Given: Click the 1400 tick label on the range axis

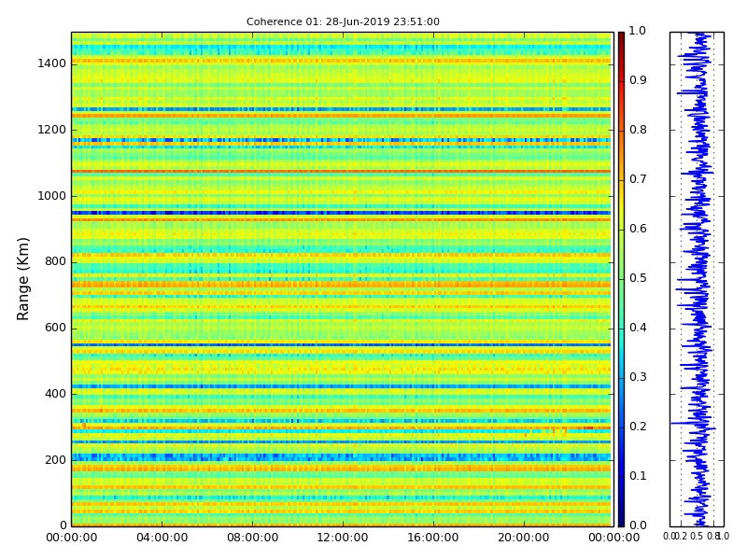Looking at the screenshot, I should point(52,63).
